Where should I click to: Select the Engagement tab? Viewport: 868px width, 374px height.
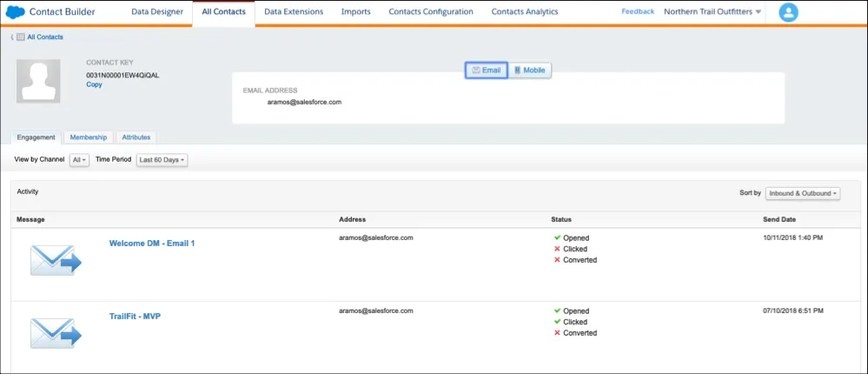coord(36,137)
